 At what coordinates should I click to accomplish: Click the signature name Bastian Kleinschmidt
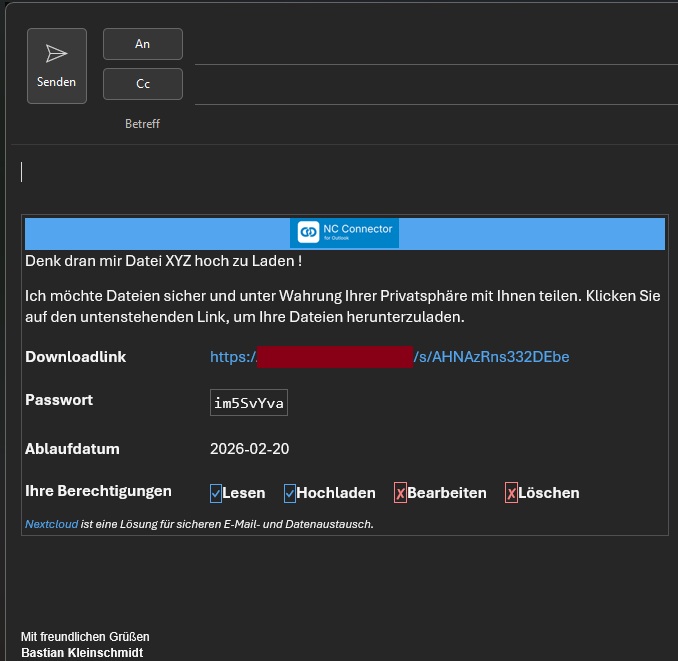[x=82, y=653]
